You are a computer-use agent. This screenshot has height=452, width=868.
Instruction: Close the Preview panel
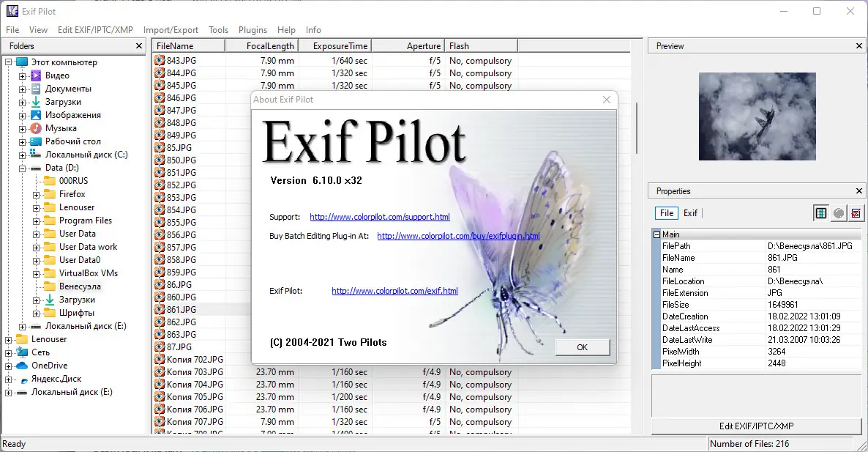(x=859, y=46)
